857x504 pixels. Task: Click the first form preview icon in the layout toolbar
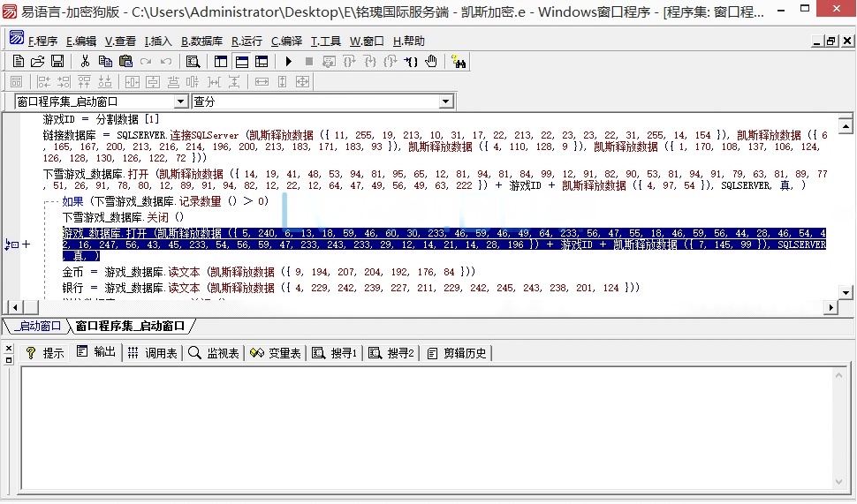[x=17, y=82]
